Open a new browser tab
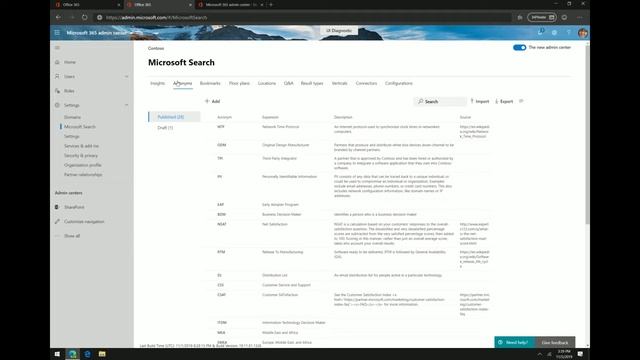640x360 pixels. point(271,4)
